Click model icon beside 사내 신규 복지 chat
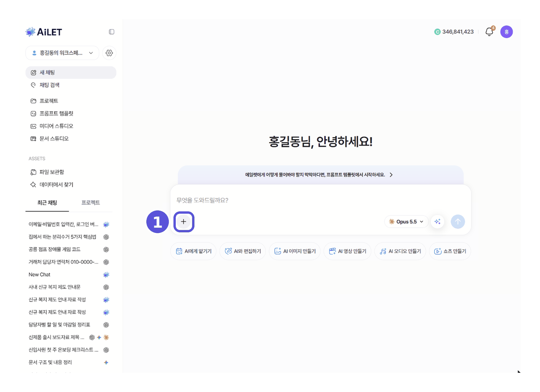 [x=106, y=287]
